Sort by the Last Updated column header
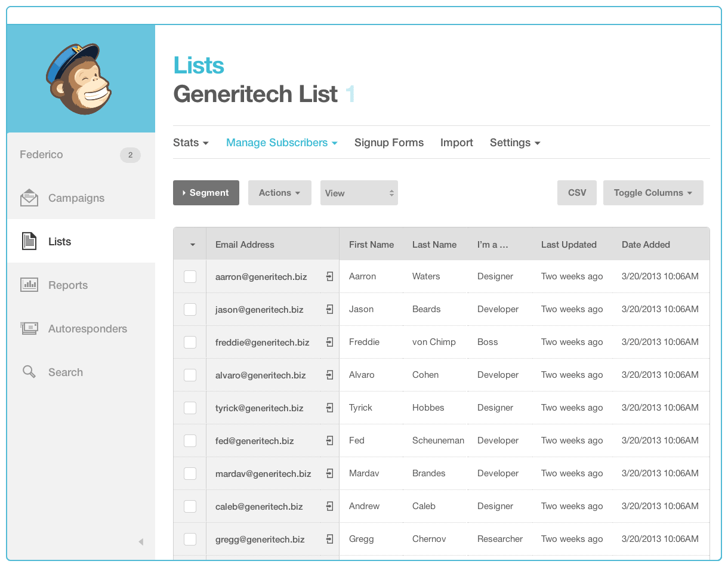The width and height of the screenshot is (728, 567). (569, 245)
